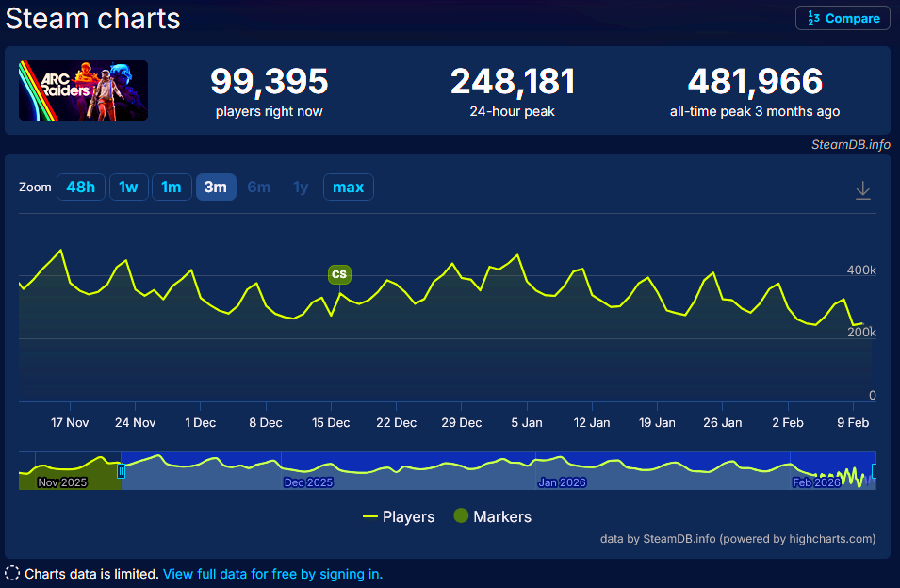Image resolution: width=900 pixels, height=588 pixels.
Task: Click the '5 Jan' axis label
Action: [x=527, y=423]
